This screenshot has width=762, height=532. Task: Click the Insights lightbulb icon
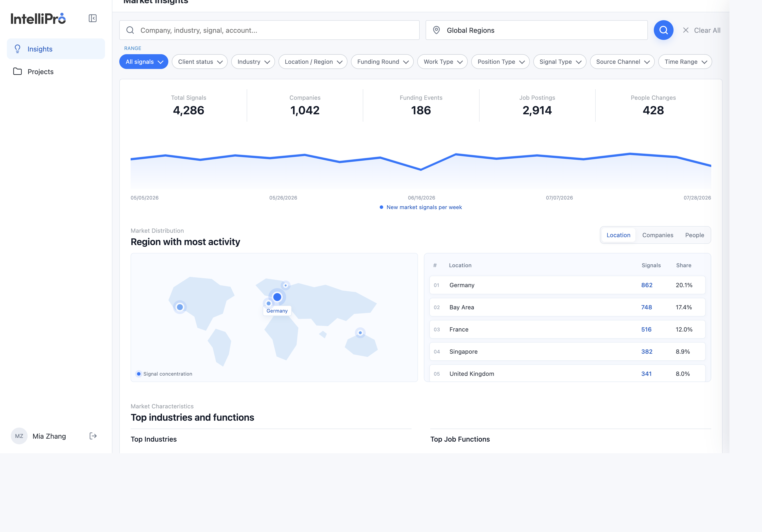(17, 49)
